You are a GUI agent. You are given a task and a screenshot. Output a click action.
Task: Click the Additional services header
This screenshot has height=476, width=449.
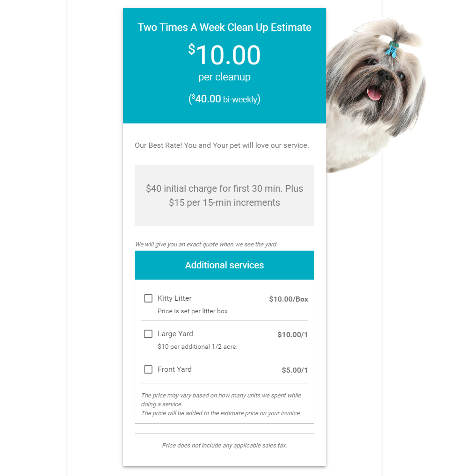point(224,265)
